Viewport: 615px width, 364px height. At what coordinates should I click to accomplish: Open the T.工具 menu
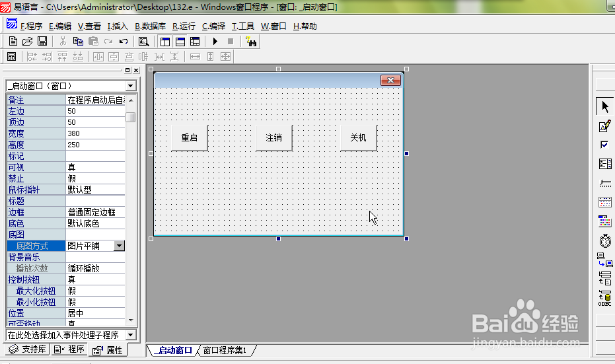[243, 26]
